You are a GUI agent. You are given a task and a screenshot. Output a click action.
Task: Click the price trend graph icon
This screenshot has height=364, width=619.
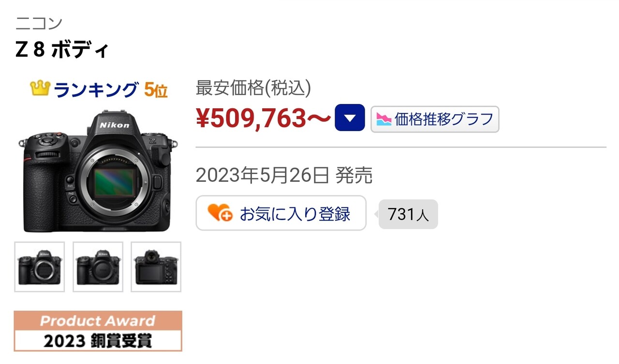tap(384, 119)
